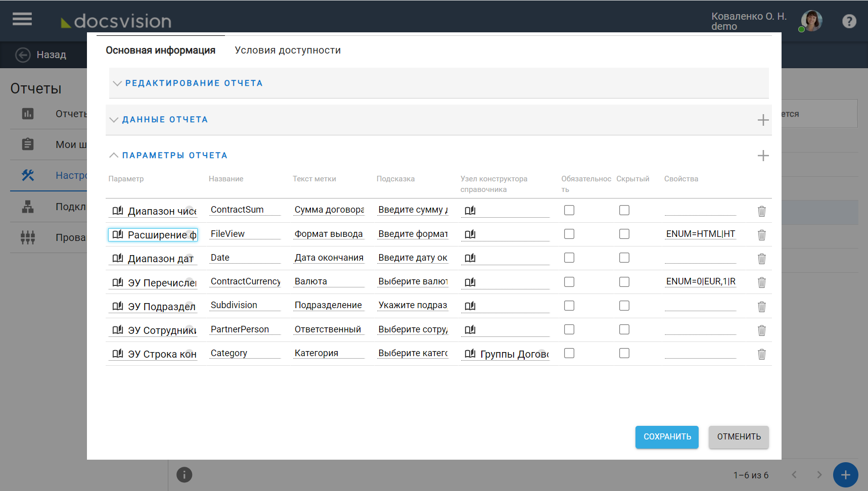The height and width of the screenshot is (491, 868).
Task: Add report data with plus icon
Action: [763, 120]
